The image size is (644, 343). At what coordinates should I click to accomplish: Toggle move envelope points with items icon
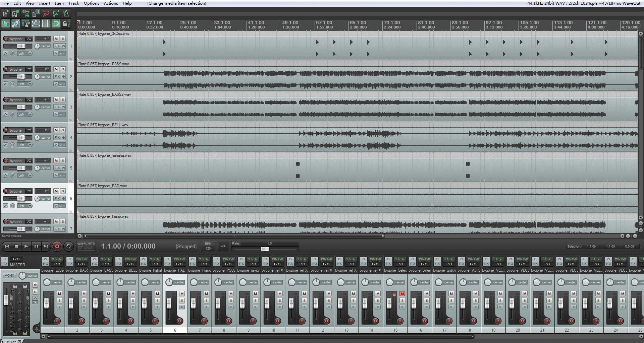[36, 23]
